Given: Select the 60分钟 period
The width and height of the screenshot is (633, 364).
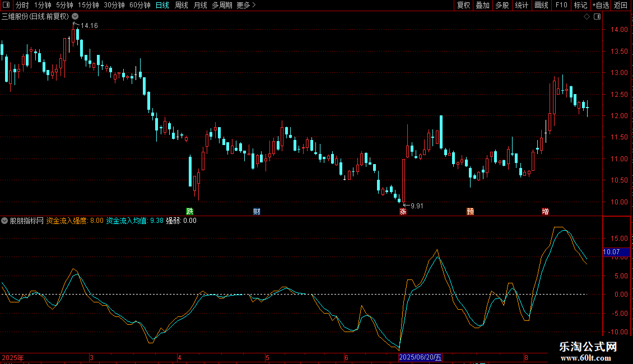Looking at the screenshot, I should [x=140, y=5].
